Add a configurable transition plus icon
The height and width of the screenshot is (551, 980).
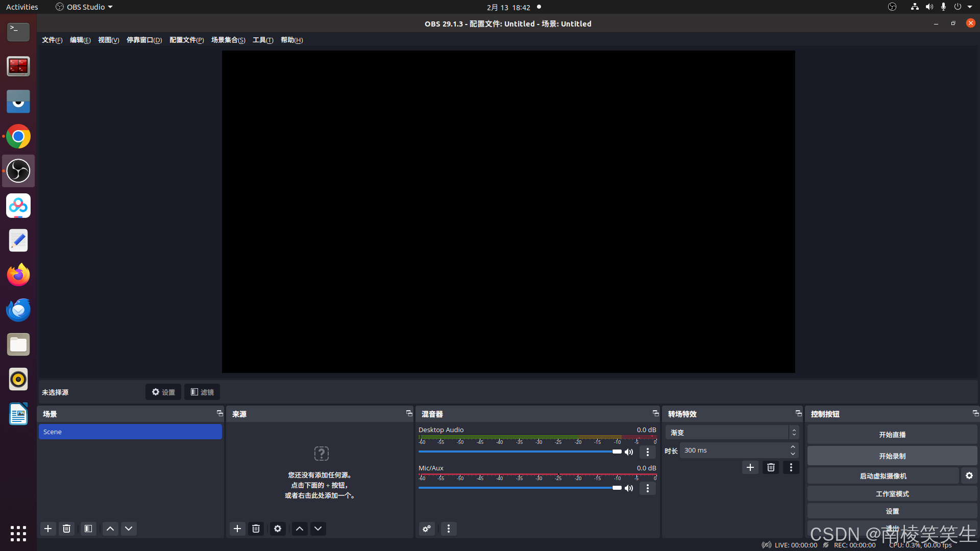750,467
